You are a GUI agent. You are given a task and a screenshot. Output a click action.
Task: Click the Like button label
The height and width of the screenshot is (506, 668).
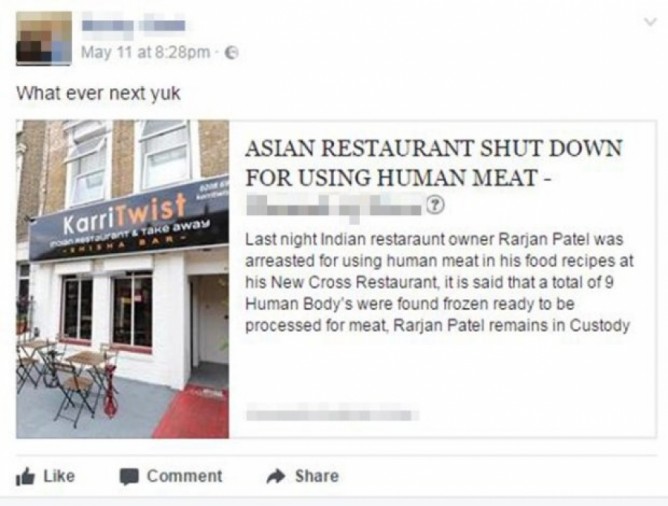[59, 476]
